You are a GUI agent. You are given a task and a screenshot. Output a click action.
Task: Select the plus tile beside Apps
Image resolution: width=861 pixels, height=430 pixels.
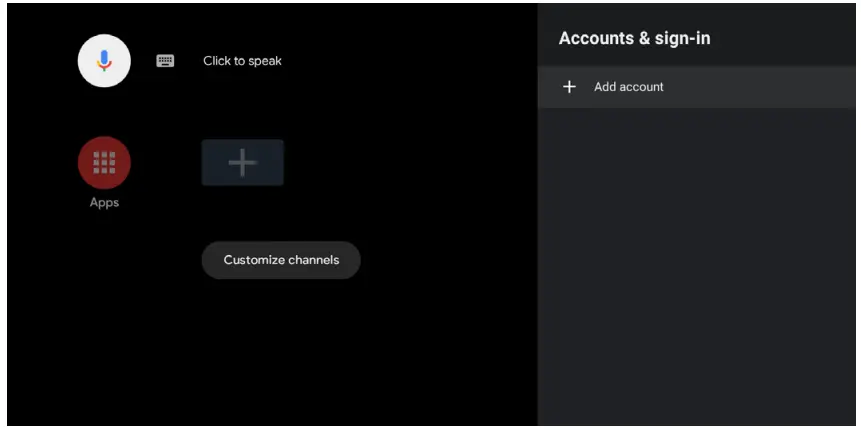[242, 162]
